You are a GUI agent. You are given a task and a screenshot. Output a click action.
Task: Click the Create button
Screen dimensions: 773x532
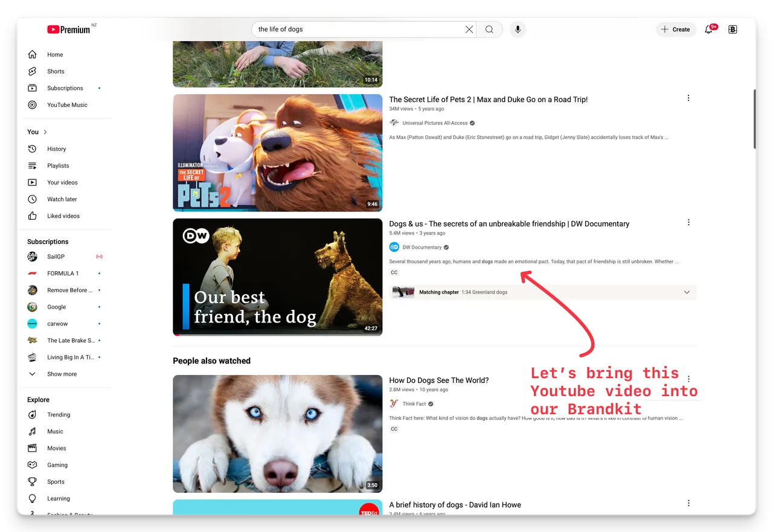[676, 30]
